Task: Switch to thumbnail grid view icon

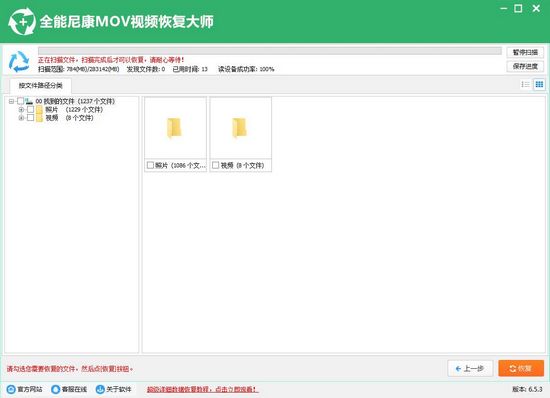Action: click(x=539, y=84)
